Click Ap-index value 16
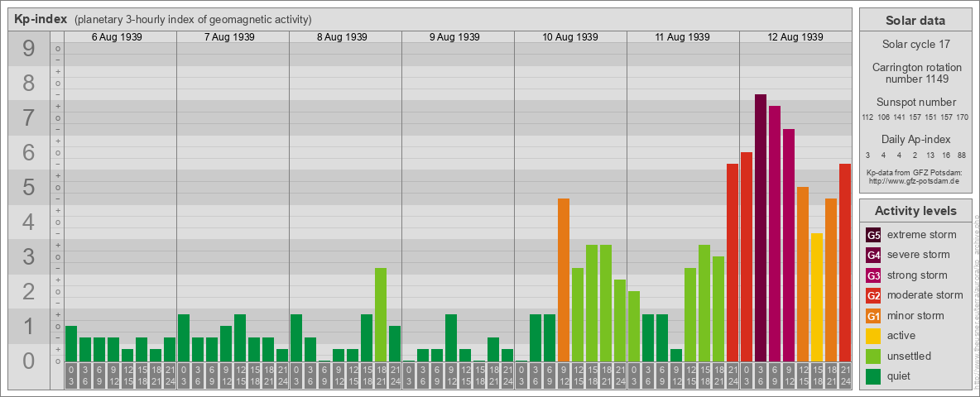 [946, 155]
